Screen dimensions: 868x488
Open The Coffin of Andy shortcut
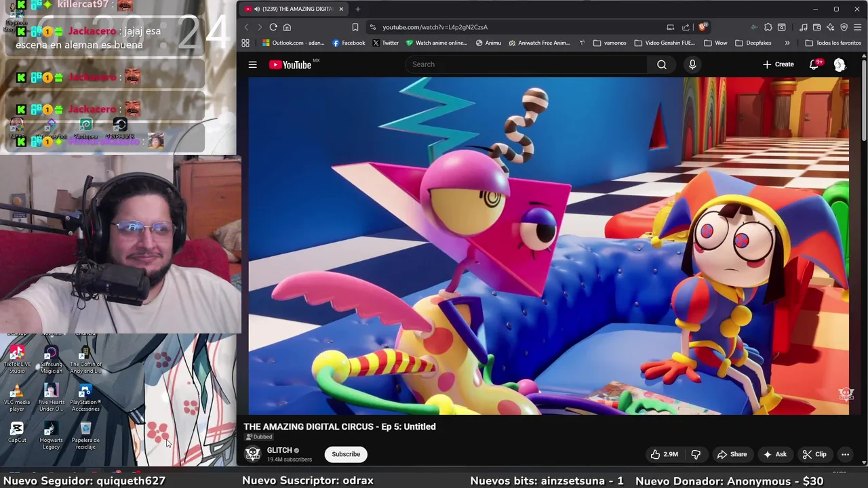pyautogui.click(x=85, y=360)
